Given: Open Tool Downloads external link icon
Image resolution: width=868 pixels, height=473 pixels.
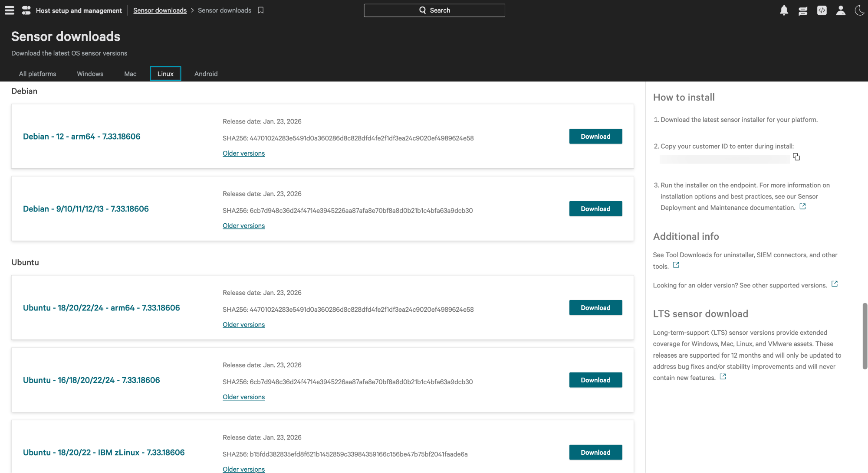Looking at the screenshot, I should (x=676, y=265).
